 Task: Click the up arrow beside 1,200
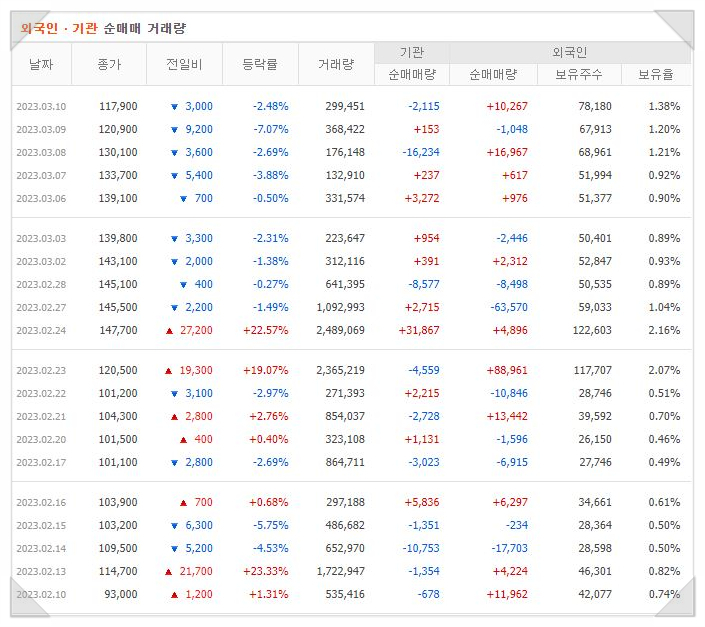174,595
